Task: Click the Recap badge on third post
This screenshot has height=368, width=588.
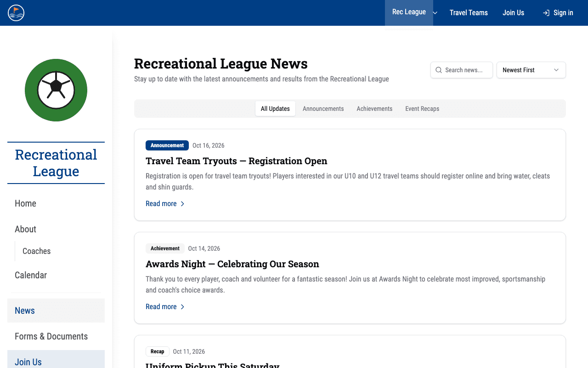Action: 158,351
